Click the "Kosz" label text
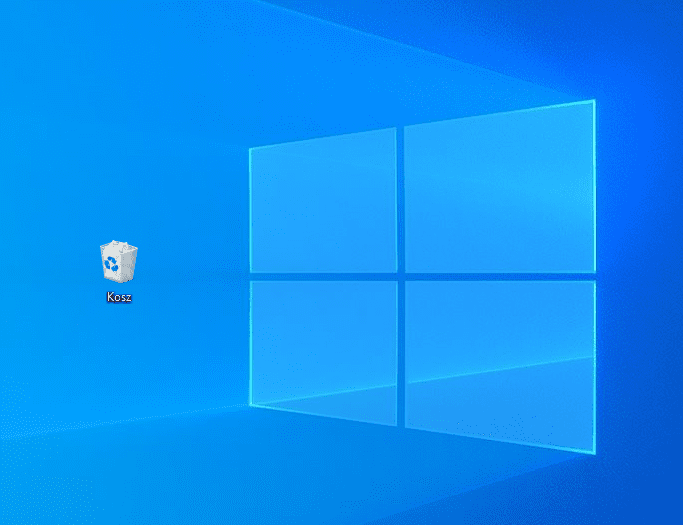 point(119,297)
